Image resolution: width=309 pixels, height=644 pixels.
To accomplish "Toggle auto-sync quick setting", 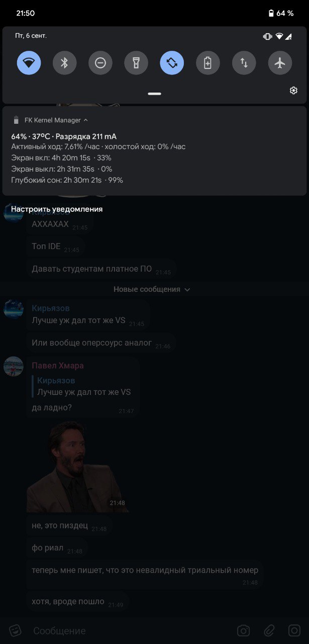I will 172,63.
